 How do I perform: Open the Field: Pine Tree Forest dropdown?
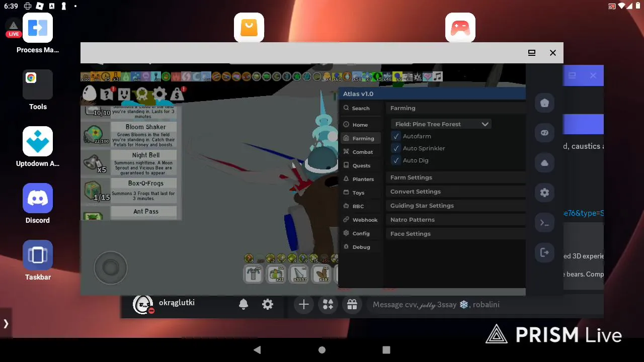pos(441,124)
